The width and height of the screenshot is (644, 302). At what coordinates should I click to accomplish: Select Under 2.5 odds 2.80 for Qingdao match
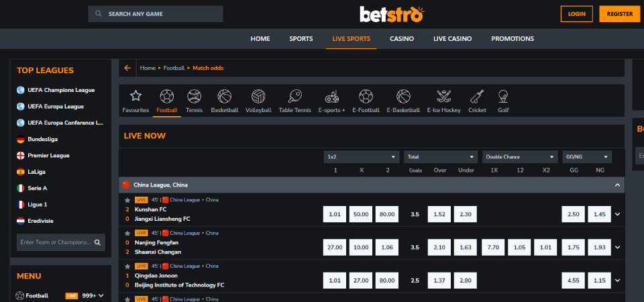[466, 281]
